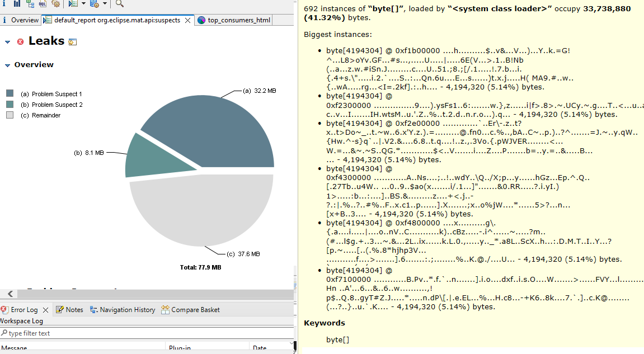This screenshot has height=354, width=644.
Task: Click the Workspace Log label
Action: [x=21, y=321]
